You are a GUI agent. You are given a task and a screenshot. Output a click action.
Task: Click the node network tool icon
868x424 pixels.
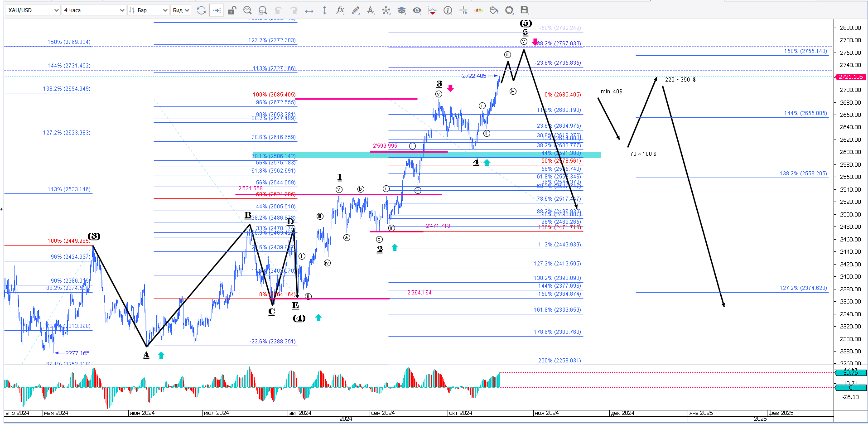(386, 10)
